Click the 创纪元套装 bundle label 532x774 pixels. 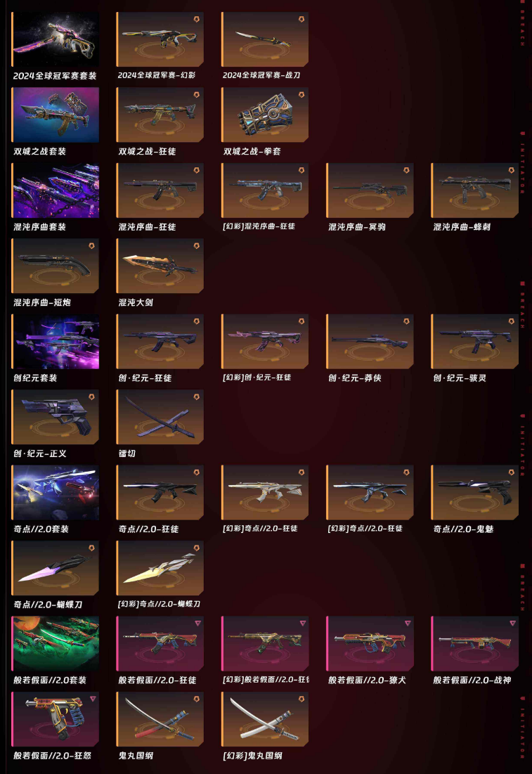tap(36, 378)
